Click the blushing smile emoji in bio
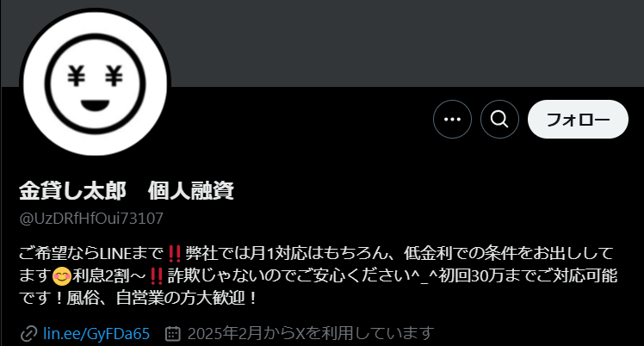 click(x=62, y=275)
